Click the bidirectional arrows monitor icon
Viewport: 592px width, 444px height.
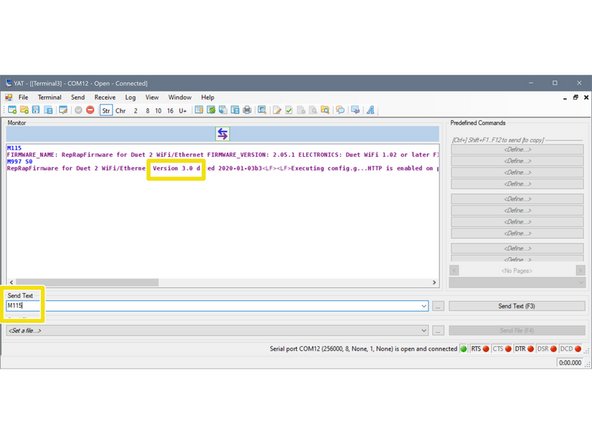coord(222,134)
